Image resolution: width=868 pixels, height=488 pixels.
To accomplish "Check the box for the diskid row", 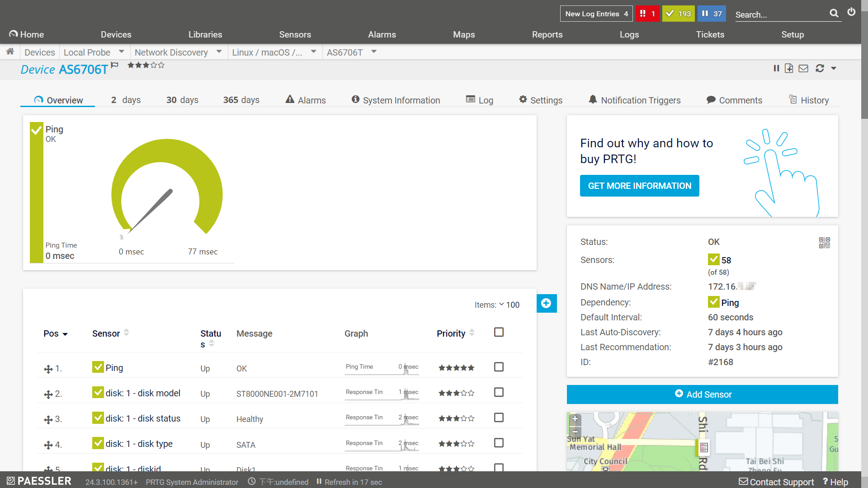I will coord(499,468).
